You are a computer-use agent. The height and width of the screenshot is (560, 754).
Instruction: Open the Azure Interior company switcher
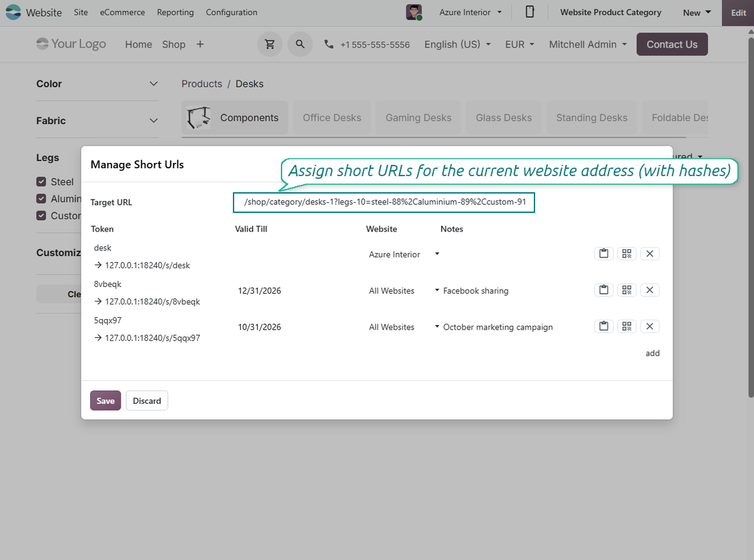point(470,13)
